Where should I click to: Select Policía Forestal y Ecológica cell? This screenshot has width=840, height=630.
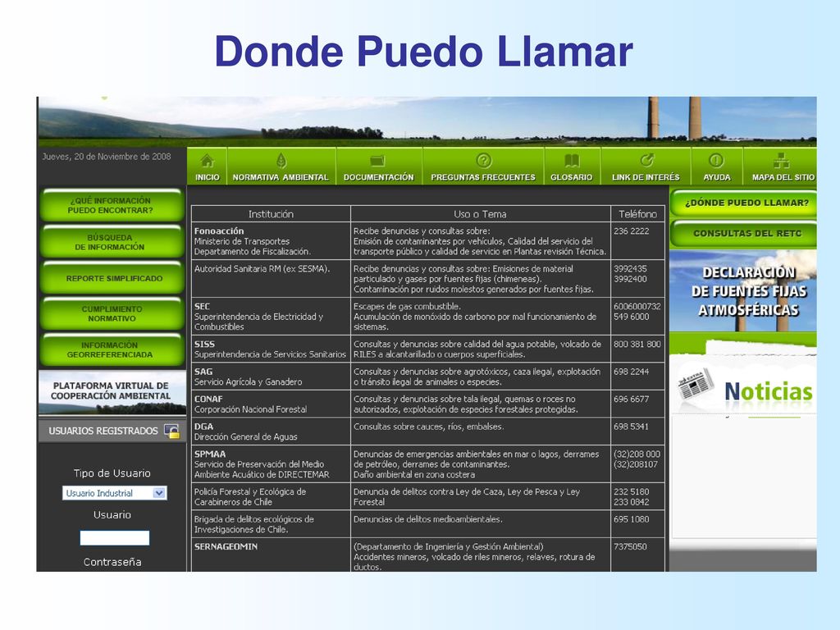point(271,496)
